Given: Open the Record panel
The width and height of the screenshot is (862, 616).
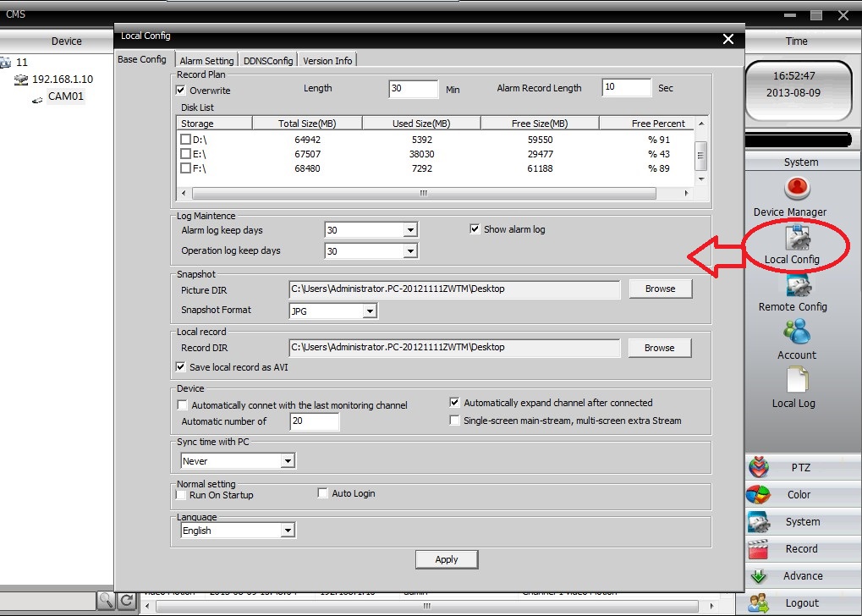Looking at the screenshot, I should [800, 549].
